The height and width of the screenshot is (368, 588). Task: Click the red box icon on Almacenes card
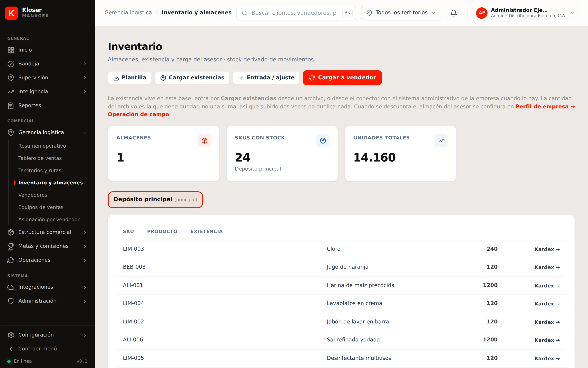click(x=205, y=141)
